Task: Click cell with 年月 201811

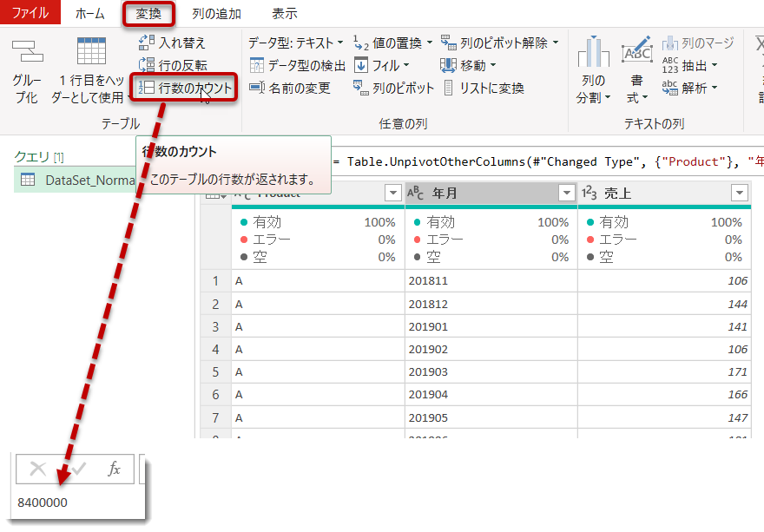Action: [x=491, y=281]
